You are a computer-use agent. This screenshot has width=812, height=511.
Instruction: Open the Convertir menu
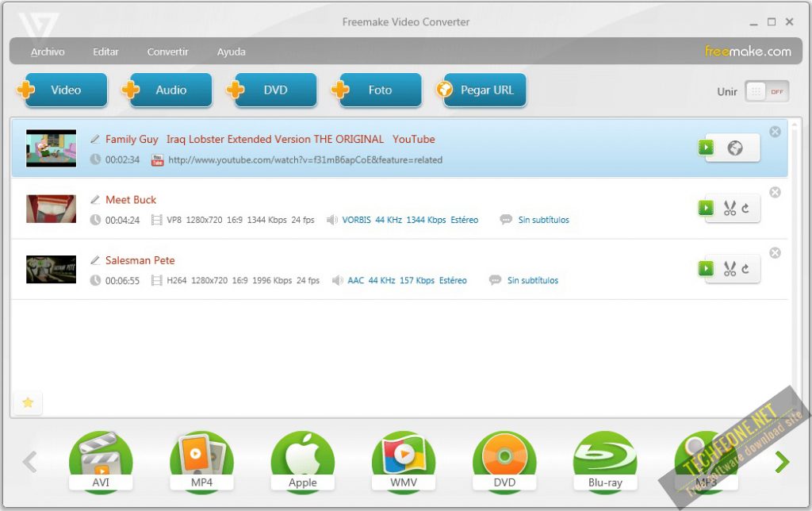[x=168, y=52]
